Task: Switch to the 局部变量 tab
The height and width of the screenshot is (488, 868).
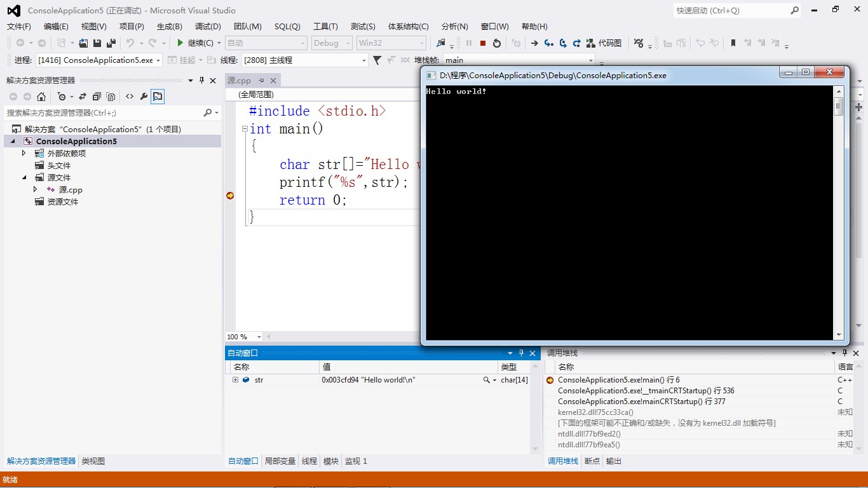Action: pos(280,461)
